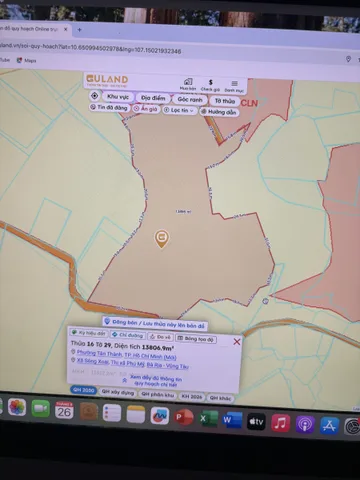Screen dimensions: 360x480
Task: Open Bà Rịa - Vũng Tàu link
Action: pos(168,366)
